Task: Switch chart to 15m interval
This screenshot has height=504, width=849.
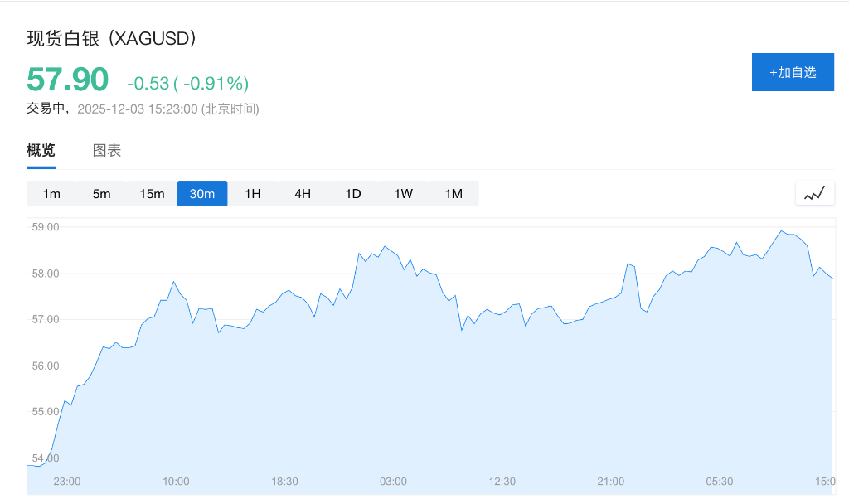Action: (x=152, y=194)
